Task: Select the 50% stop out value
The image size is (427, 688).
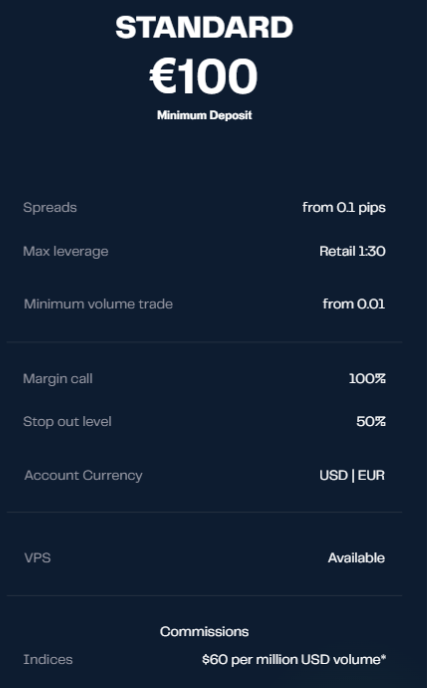Action: coord(371,422)
